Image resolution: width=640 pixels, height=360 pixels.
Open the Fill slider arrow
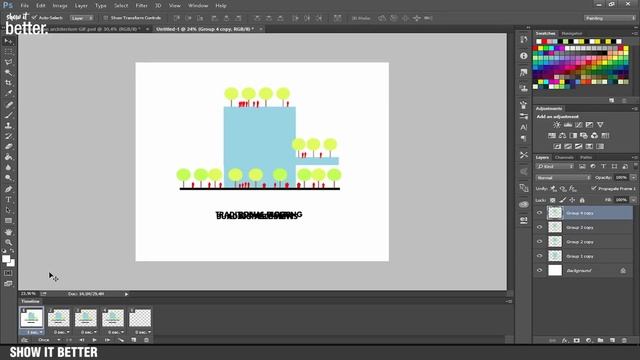tap(633, 200)
